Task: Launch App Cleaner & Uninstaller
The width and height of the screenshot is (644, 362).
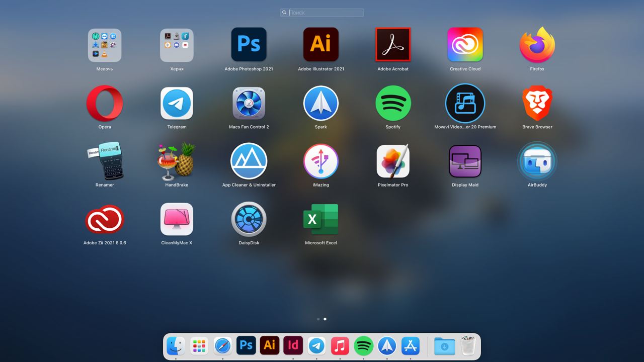Action: point(249,161)
